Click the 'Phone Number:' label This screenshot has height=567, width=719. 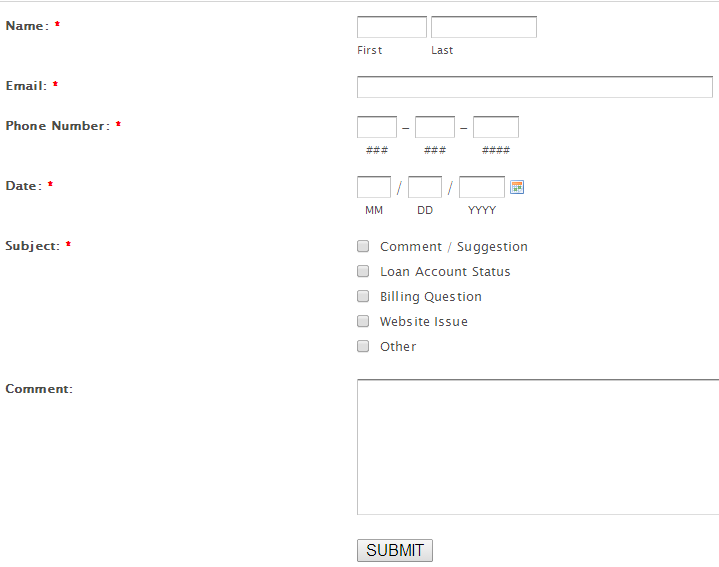[x=58, y=126]
